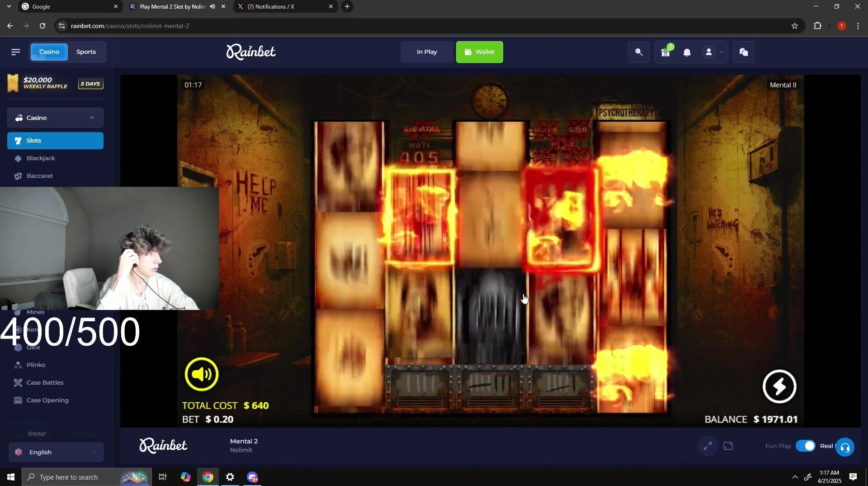Open the Copilot icon on the taskbar
The width and height of the screenshot is (868, 486).
pos(185,477)
